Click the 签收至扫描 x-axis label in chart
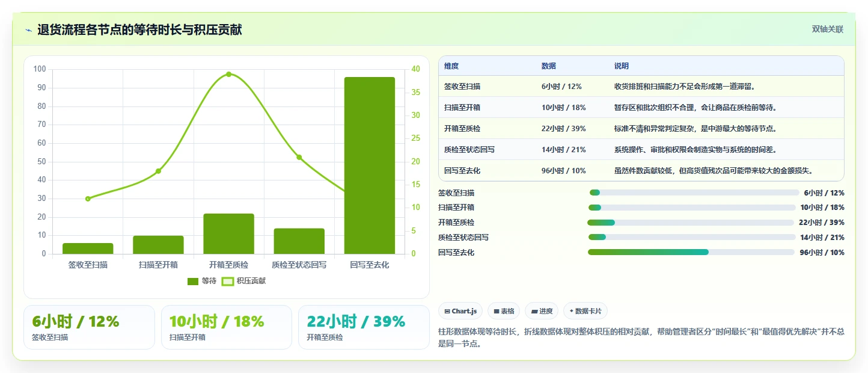This screenshot has height=373, width=868. pos(88,265)
